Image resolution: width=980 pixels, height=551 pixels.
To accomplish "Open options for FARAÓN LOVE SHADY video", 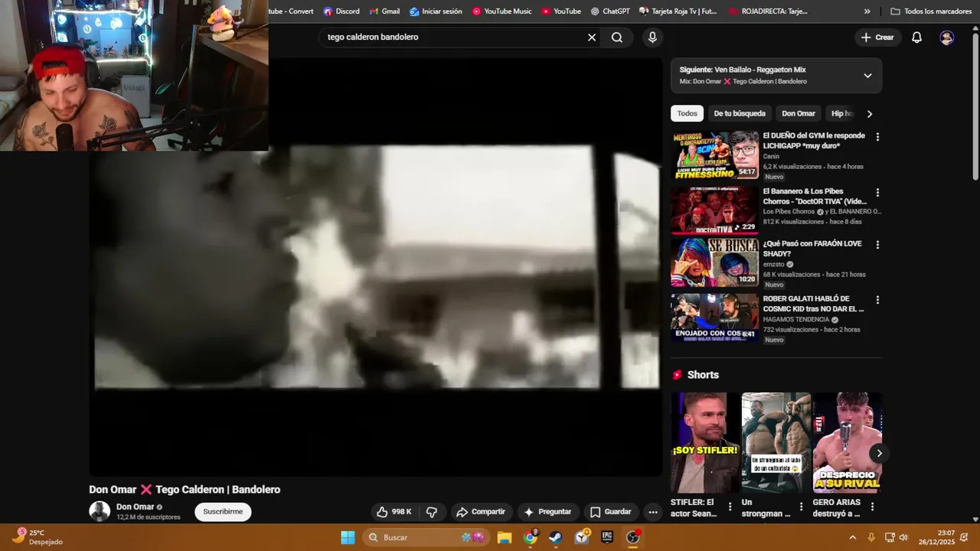I will [x=877, y=245].
